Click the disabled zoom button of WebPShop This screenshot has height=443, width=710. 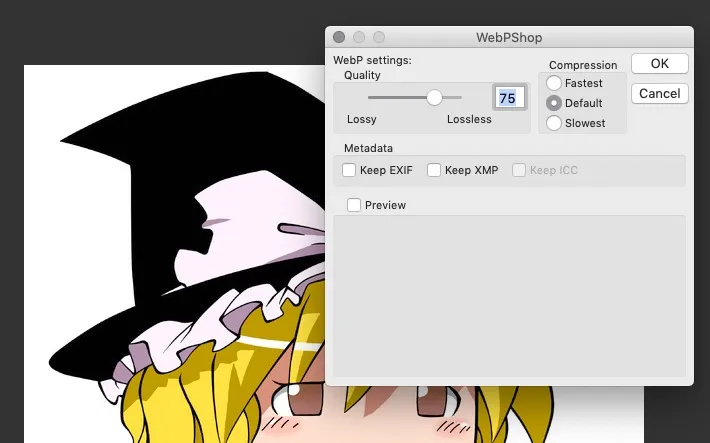379,37
